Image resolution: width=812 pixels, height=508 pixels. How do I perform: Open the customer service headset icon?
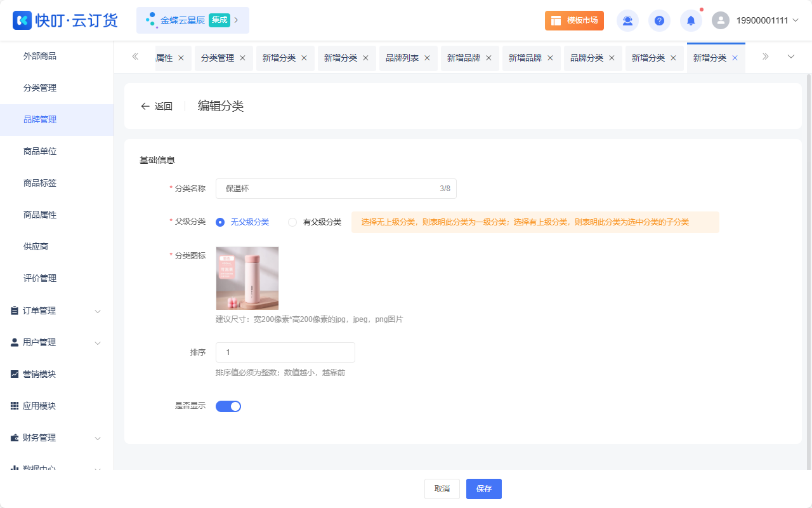627,20
